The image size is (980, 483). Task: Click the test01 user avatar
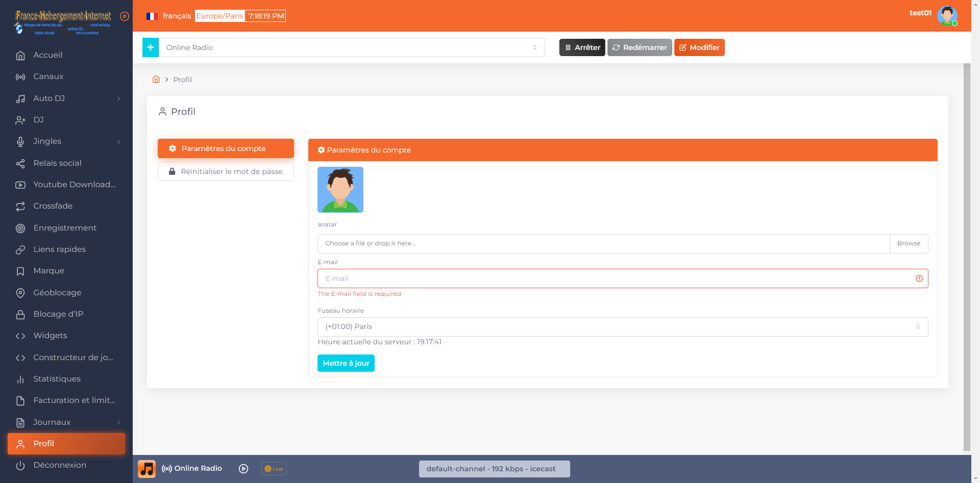(947, 16)
